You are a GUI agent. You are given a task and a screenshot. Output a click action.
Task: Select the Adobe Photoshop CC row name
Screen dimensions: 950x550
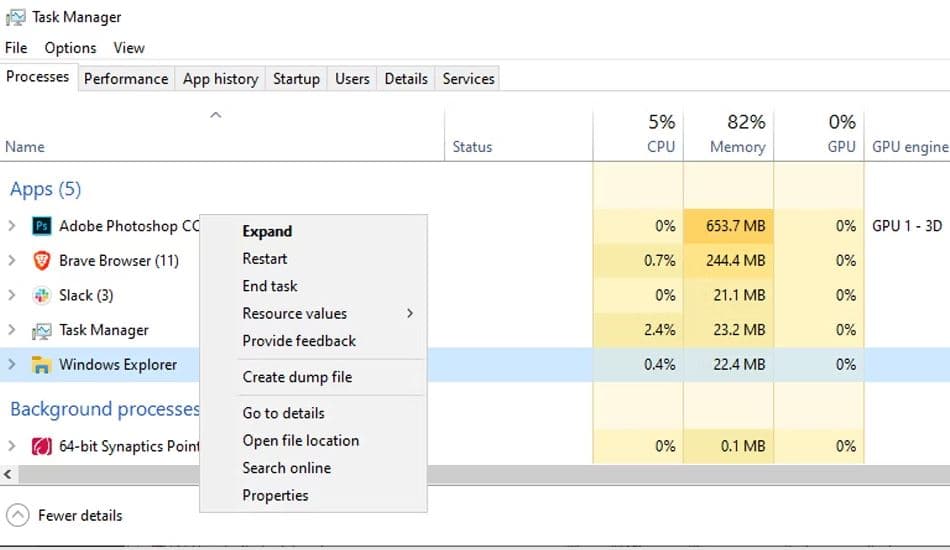tap(129, 226)
